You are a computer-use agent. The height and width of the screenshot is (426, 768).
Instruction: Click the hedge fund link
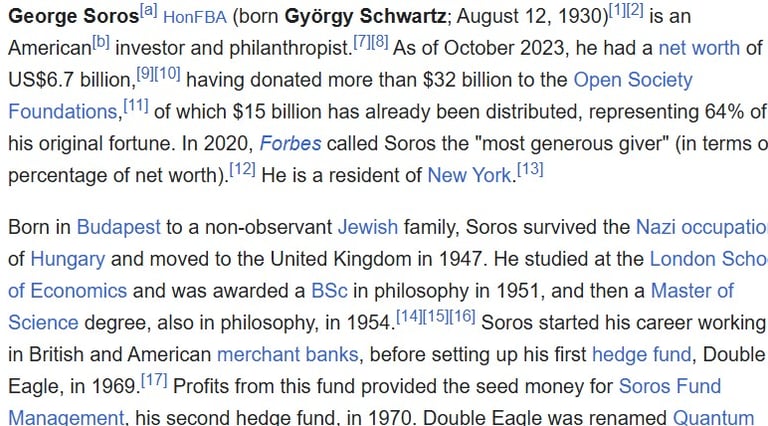(641, 355)
